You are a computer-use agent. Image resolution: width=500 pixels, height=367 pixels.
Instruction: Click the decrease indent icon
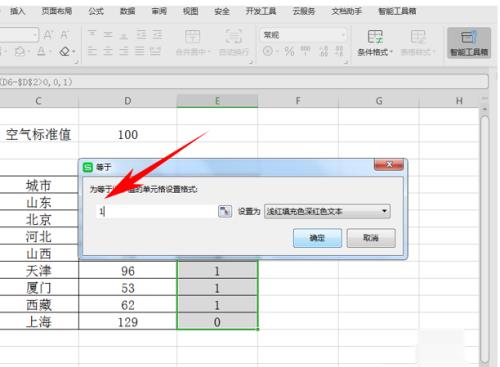[141, 34]
